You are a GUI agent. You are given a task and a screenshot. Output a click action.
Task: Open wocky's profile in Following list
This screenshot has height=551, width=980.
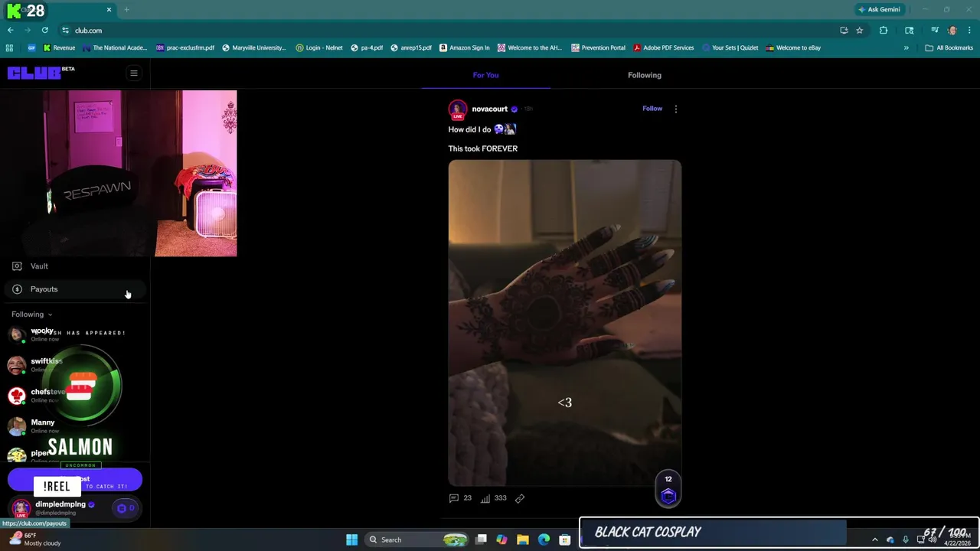42,334
